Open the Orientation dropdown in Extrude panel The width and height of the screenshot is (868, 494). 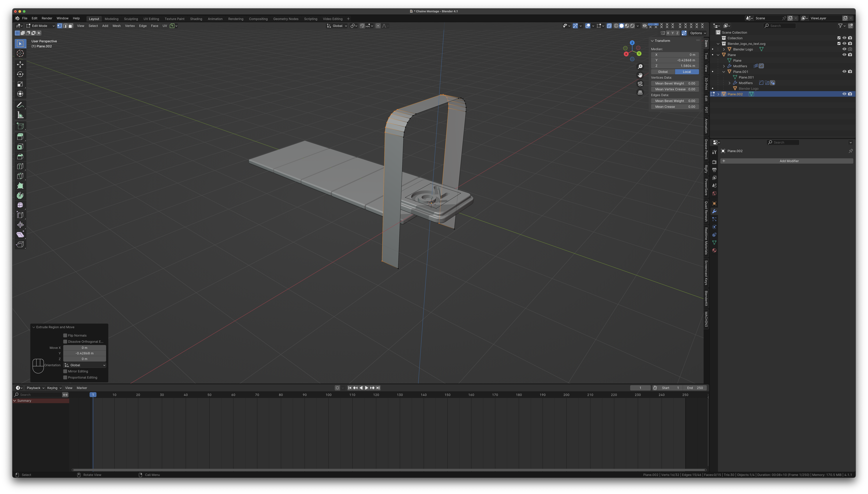click(x=85, y=365)
